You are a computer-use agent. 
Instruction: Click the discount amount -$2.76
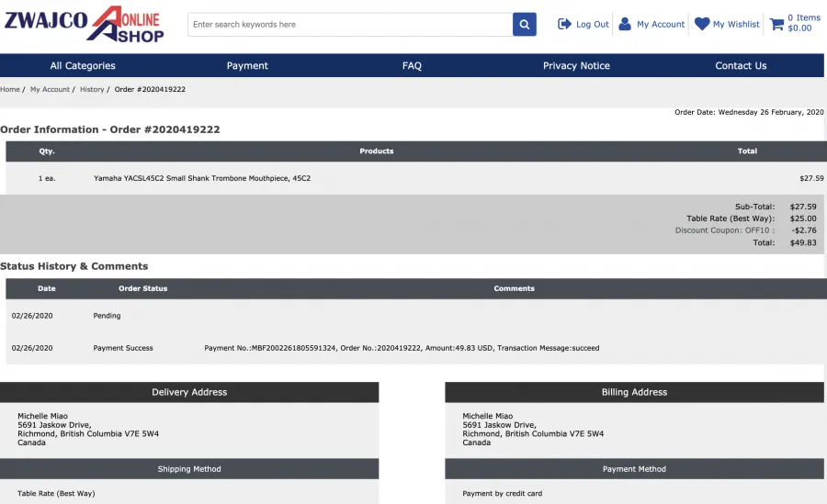click(x=804, y=230)
